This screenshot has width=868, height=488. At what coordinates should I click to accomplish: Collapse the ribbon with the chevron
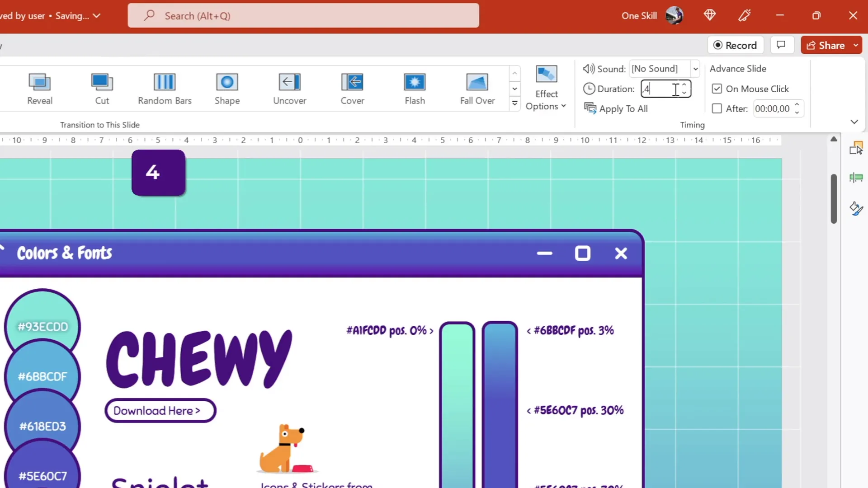854,122
